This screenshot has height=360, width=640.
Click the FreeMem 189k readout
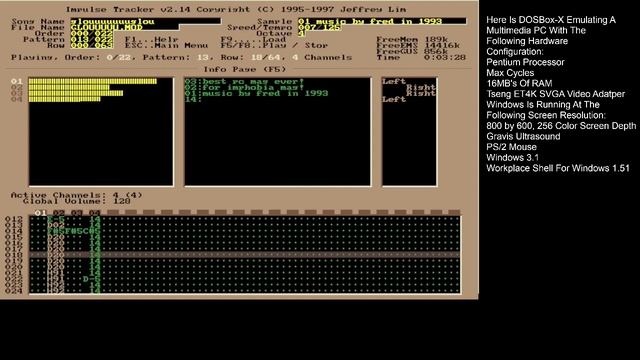(412, 40)
